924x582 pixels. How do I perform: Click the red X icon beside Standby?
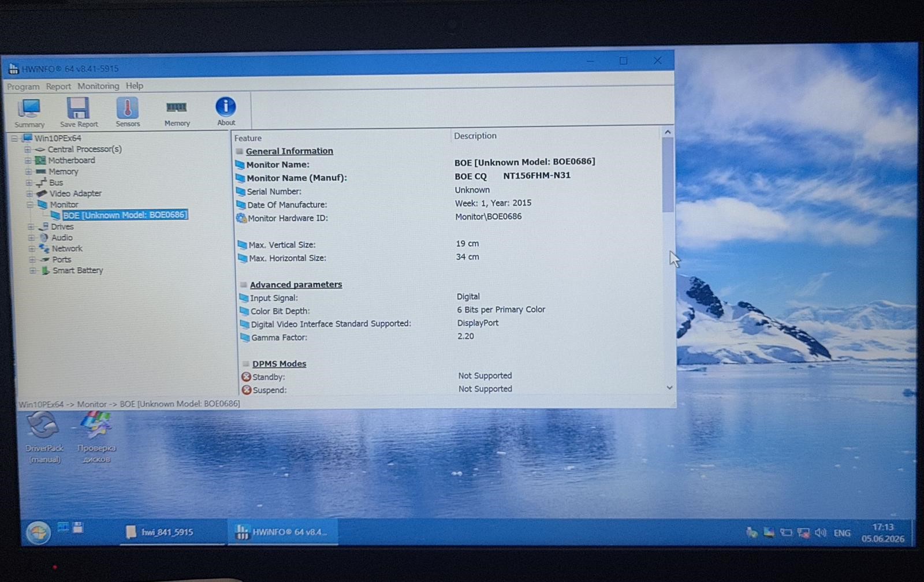[246, 376]
